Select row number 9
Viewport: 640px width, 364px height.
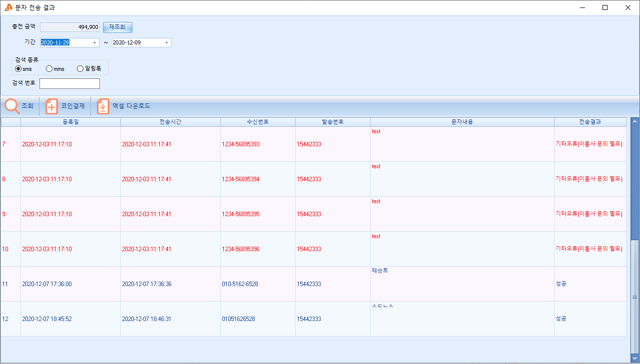pyautogui.click(x=10, y=214)
